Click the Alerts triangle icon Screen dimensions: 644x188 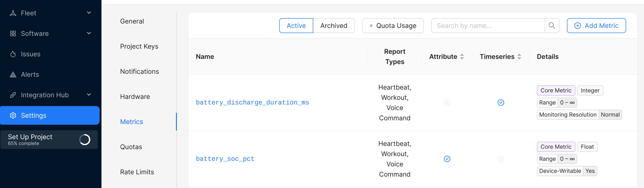point(13,74)
